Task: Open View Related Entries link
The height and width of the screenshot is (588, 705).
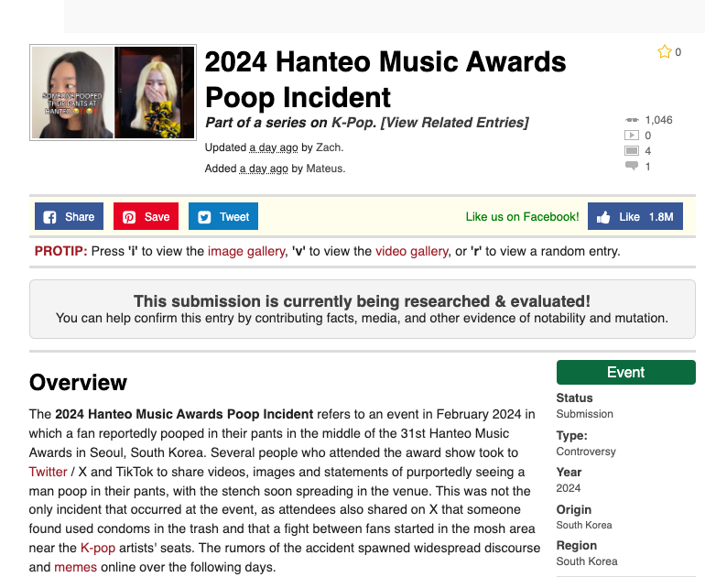Action: pyautogui.click(x=454, y=123)
